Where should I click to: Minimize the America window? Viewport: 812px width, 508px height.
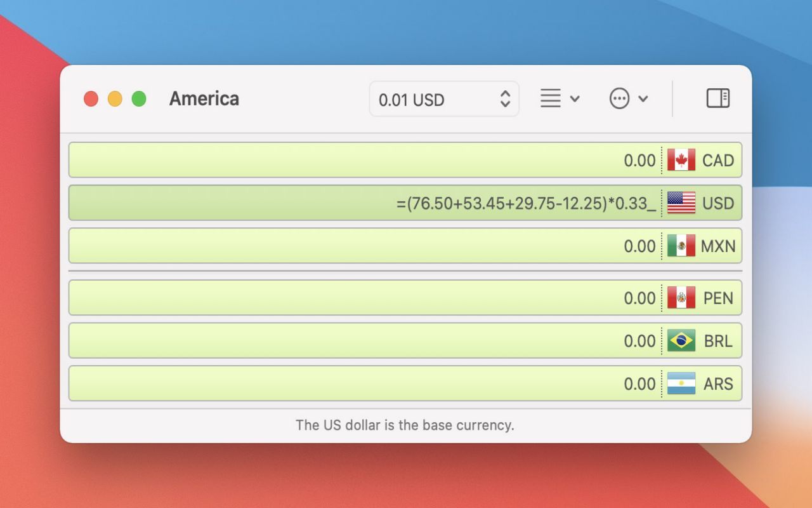tap(115, 98)
